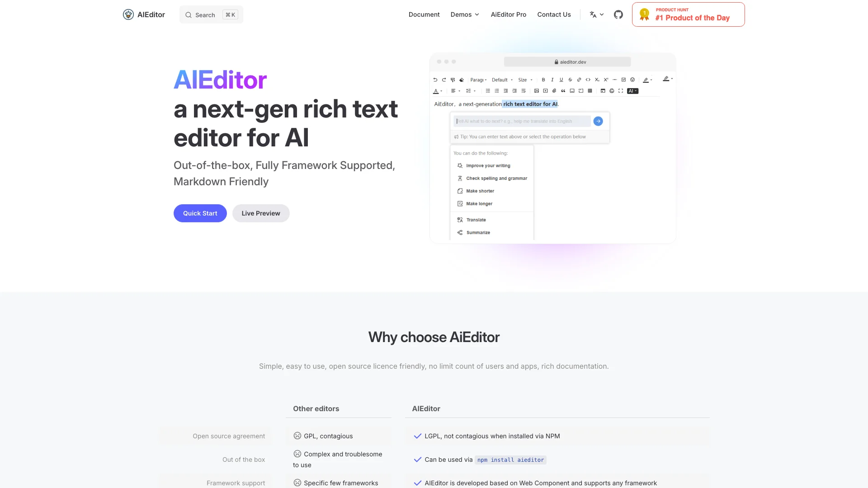Image resolution: width=868 pixels, height=488 pixels.
Task: Click the Bold formatting icon
Action: 542,79
